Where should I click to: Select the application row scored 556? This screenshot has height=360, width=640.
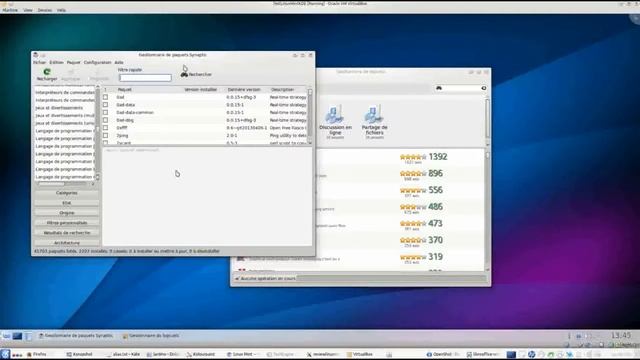point(359,191)
